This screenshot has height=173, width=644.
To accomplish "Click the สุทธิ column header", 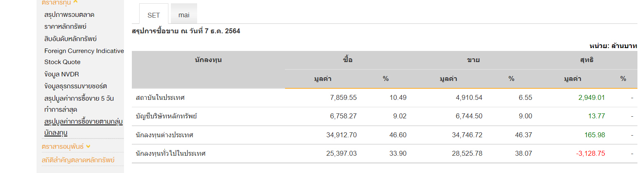I will coord(589,60).
